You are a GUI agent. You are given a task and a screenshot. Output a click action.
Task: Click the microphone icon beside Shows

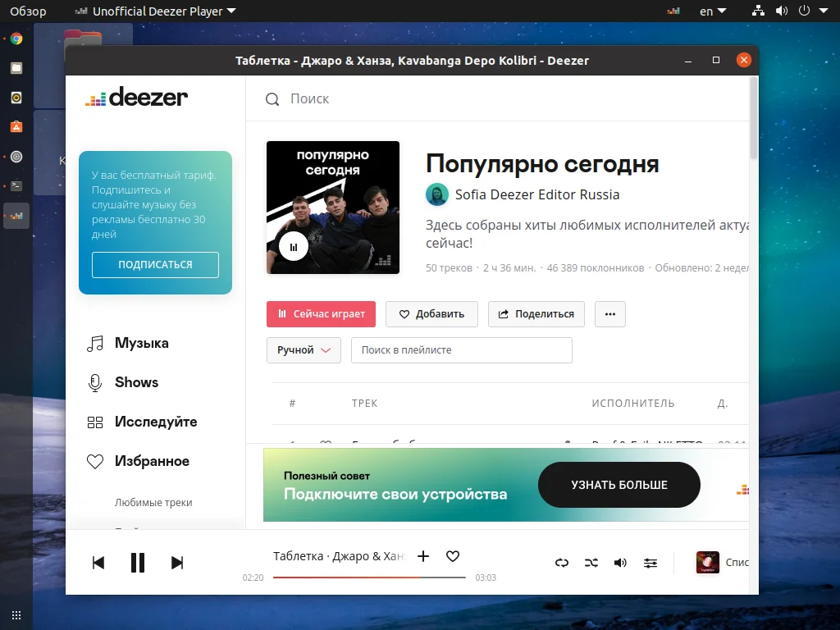pyautogui.click(x=95, y=382)
